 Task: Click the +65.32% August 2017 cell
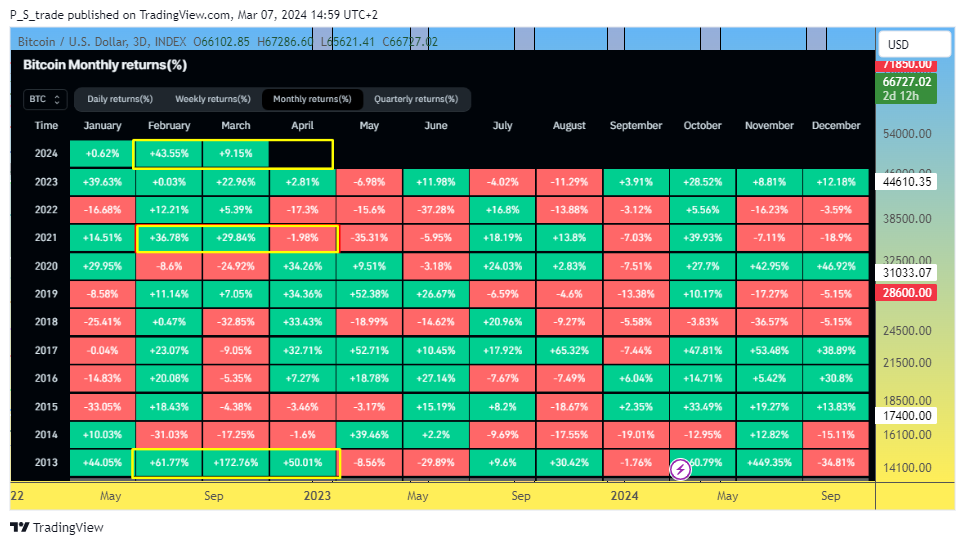[569, 351]
